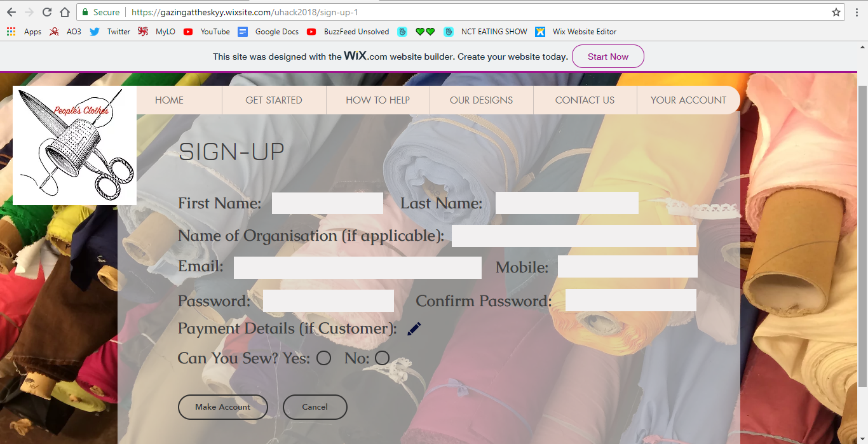The height and width of the screenshot is (444, 868).
Task: Open the MyLO bookmark
Action: coord(156,31)
